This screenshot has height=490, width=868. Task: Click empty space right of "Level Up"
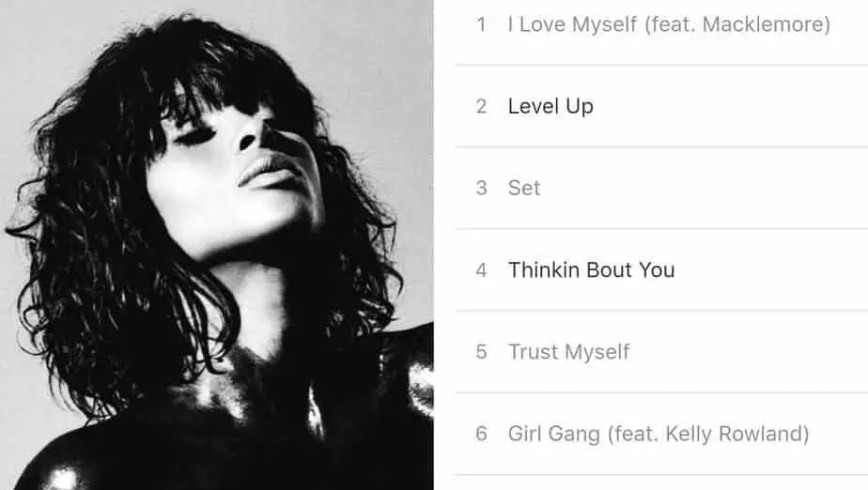coord(731,106)
